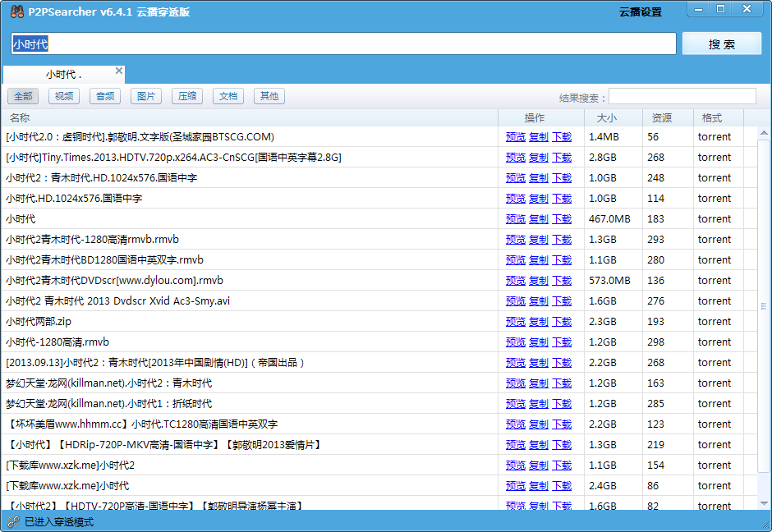Click 预览 for 小时代-1280高清.rmvb
772x532 pixels.
point(516,342)
